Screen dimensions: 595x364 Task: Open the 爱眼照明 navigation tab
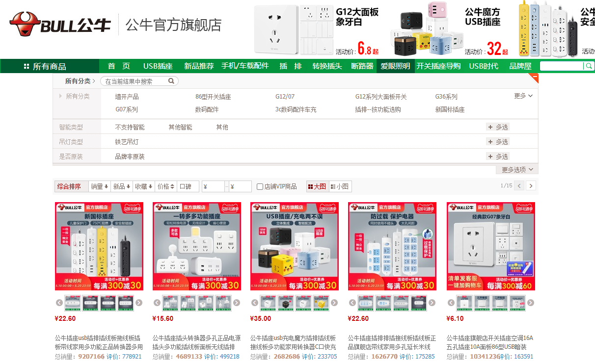click(395, 66)
